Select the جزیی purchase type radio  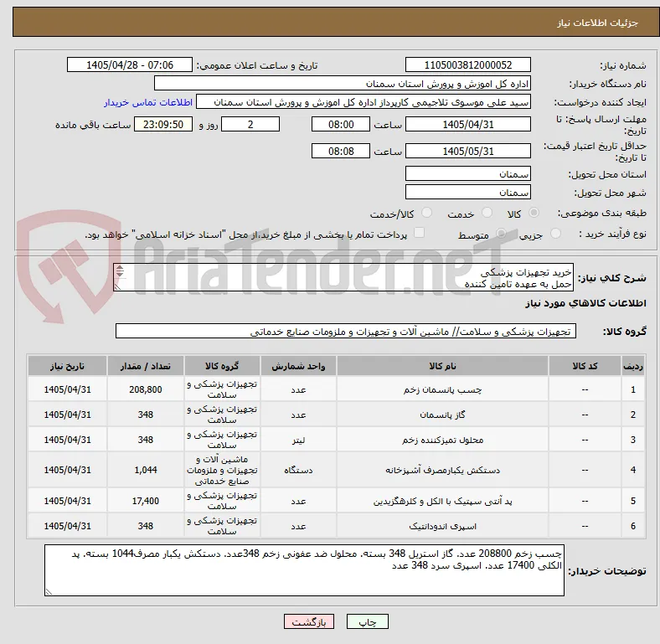click(x=555, y=234)
